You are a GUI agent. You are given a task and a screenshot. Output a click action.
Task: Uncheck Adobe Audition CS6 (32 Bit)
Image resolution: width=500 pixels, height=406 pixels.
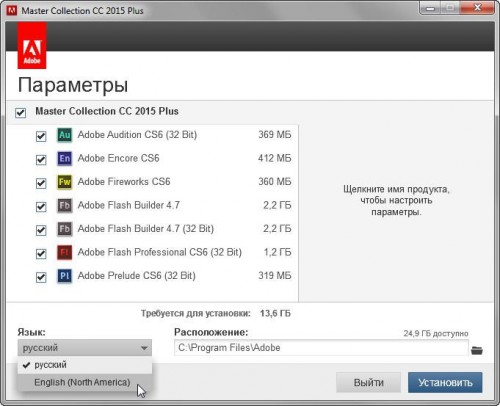tap(41, 136)
